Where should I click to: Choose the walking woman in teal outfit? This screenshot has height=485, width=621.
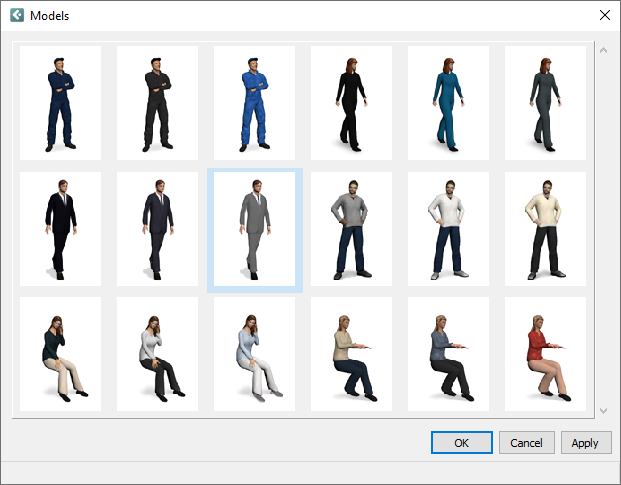pyautogui.click(x=448, y=103)
